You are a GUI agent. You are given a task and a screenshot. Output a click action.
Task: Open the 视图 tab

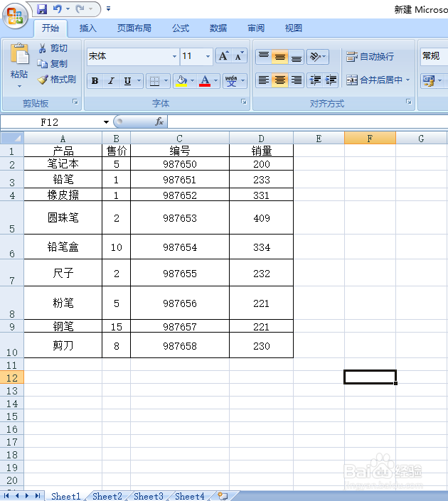pyautogui.click(x=294, y=28)
